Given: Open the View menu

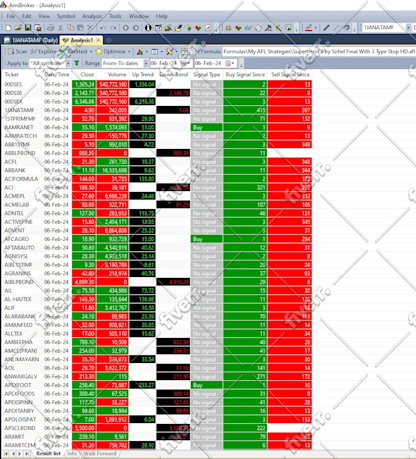Looking at the screenshot, I should [44, 16].
